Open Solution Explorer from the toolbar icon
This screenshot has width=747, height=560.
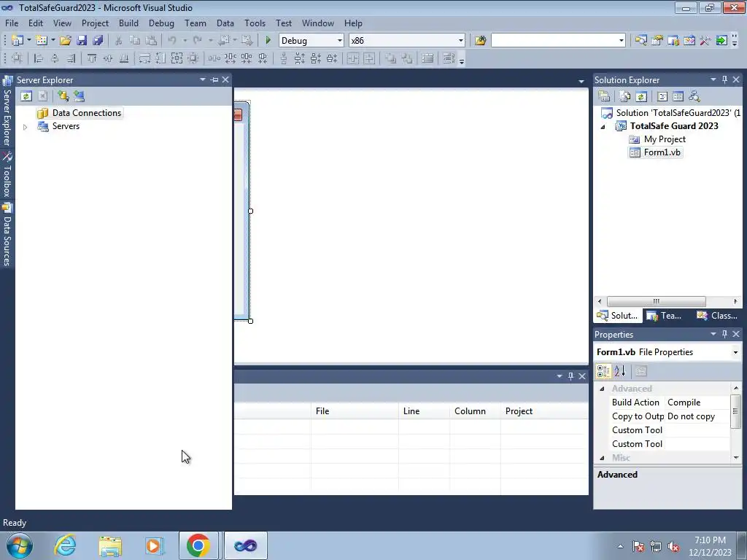click(640, 41)
